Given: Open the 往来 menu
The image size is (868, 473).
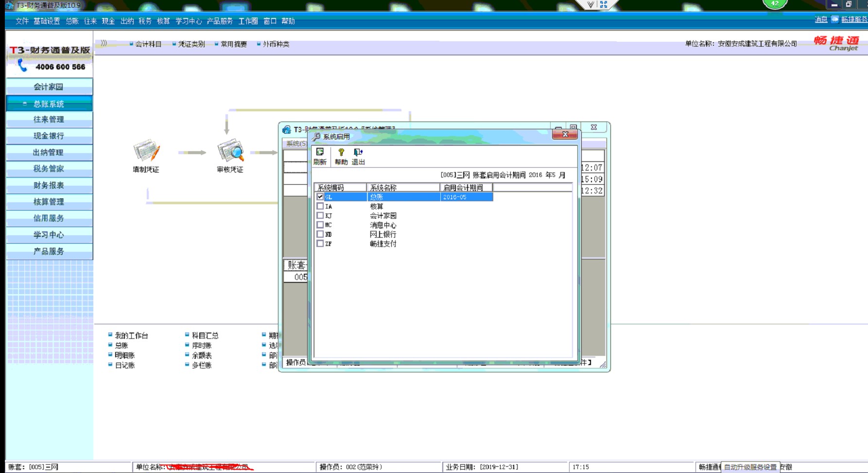Looking at the screenshot, I should coord(90,21).
